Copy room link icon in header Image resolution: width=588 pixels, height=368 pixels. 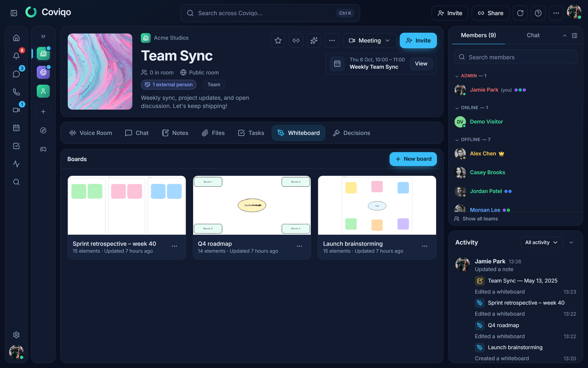296,40
